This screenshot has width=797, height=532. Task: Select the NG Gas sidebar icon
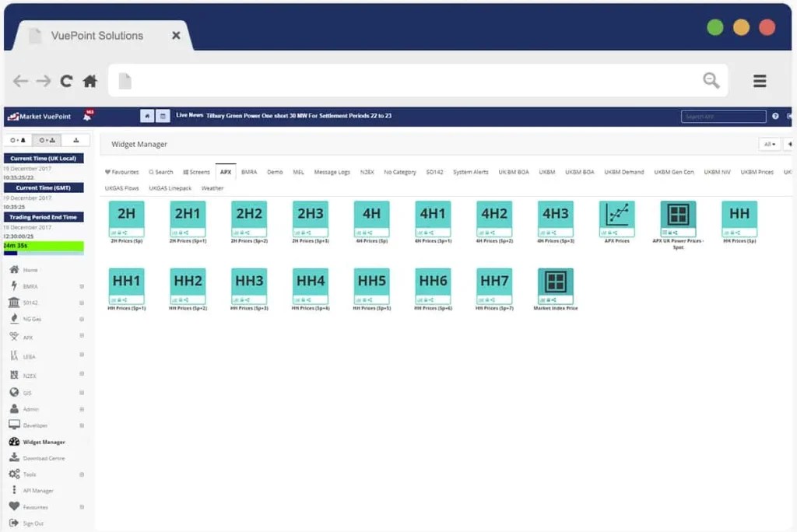[14, 319]
